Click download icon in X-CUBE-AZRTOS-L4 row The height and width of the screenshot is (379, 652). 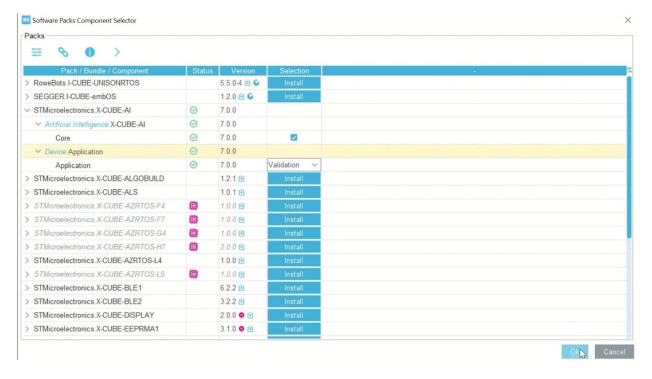pos(242,261)
